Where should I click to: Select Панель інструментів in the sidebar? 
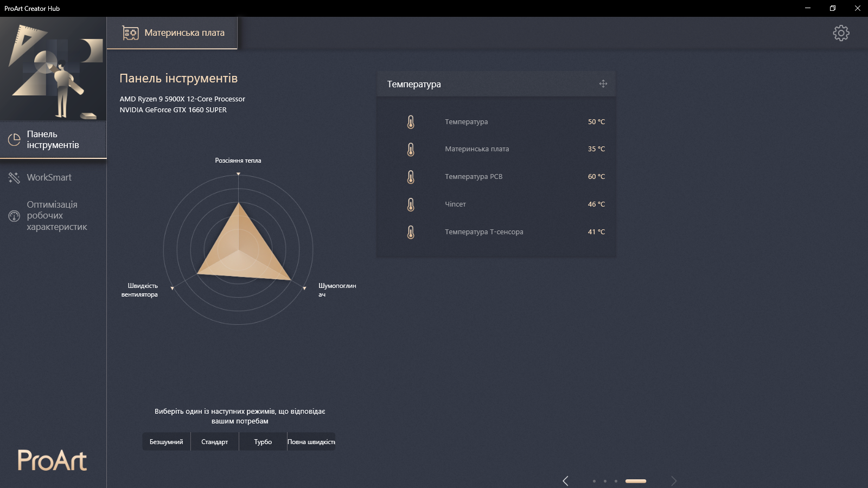coord(53,140)
